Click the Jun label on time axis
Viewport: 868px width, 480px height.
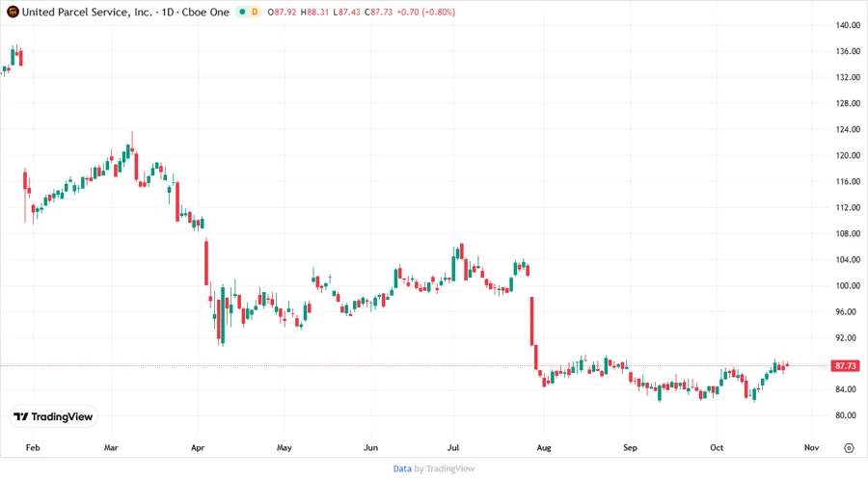(x=370, y=447)
